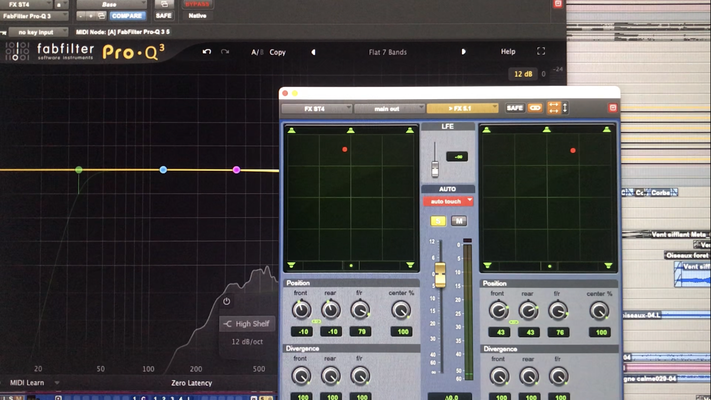This screenshot has width=711, height=400.
Task: Open Help menu in Pro-Q 3
Action: pos(508,52)
